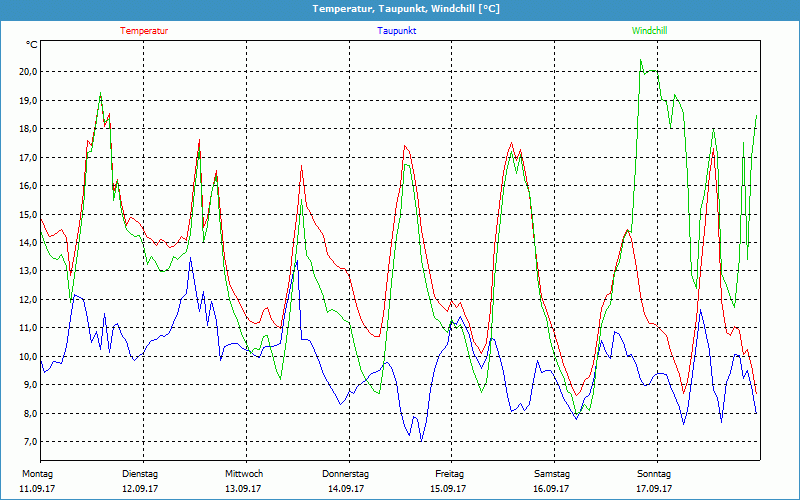The width and height of the screenshot is (800, 500).
Task: Click the '7,0' y-axis value
Action: (30, 442)
